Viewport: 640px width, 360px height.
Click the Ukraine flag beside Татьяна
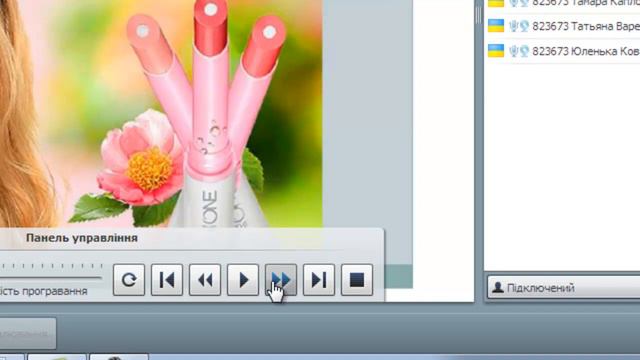coord(496,26)
